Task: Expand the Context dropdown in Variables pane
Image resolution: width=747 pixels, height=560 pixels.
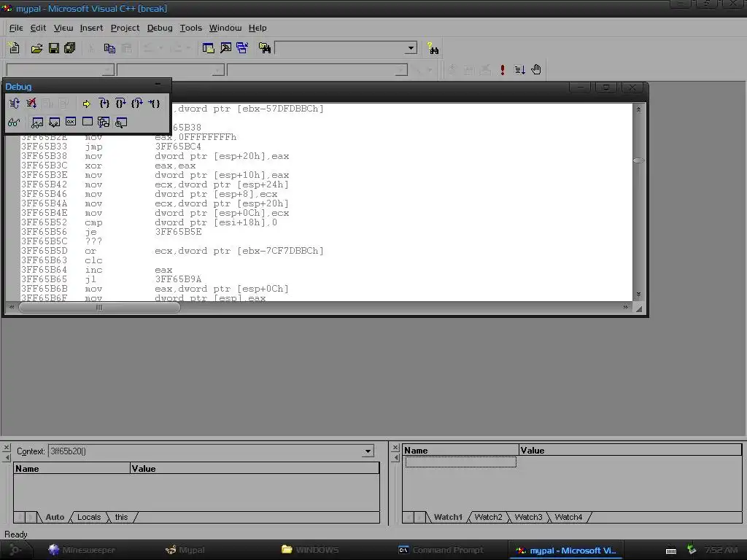Action: point(368,451)
